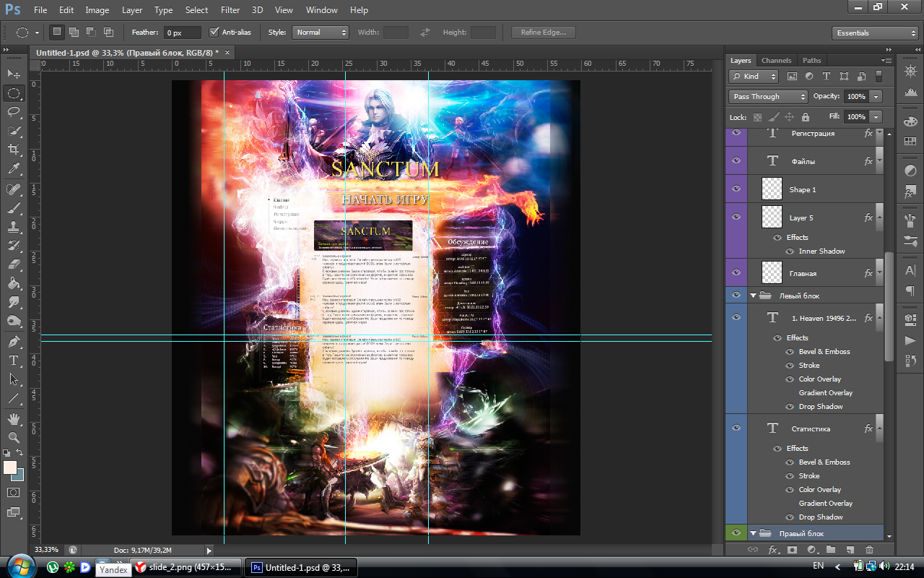Image resolution: width=924 pixels, height=578 pixels.
Task: Open the Fill slider dropdown arrow
Action: pyautogui.click(x=876, y=117)
